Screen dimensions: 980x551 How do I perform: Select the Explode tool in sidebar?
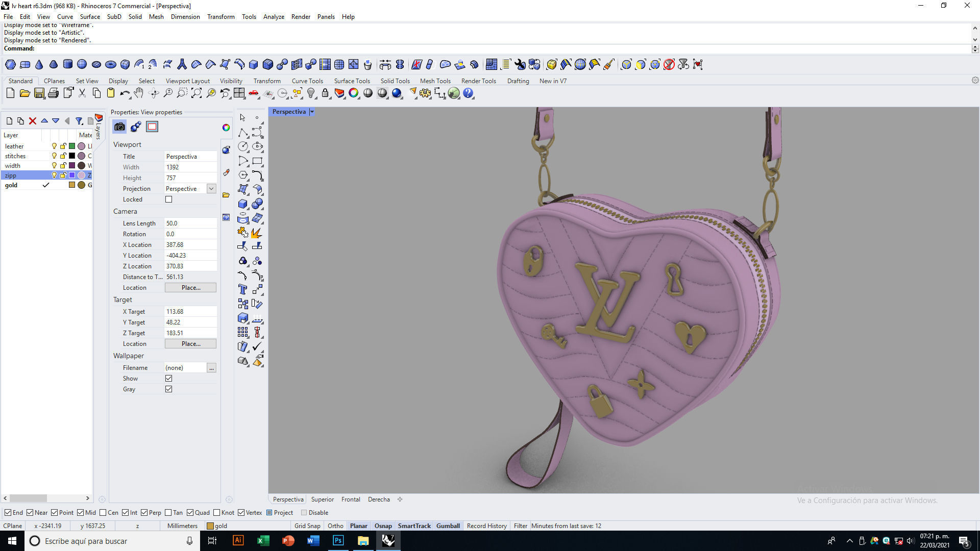[x=257, y=233]
